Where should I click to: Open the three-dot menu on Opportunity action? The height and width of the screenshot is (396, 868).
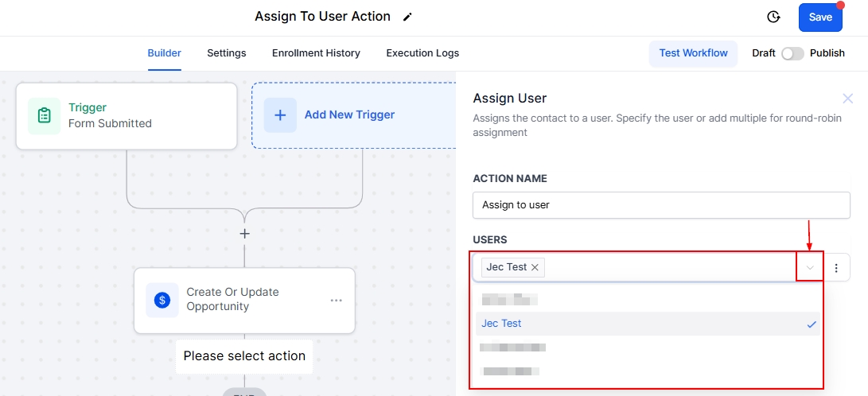(336, 300)
